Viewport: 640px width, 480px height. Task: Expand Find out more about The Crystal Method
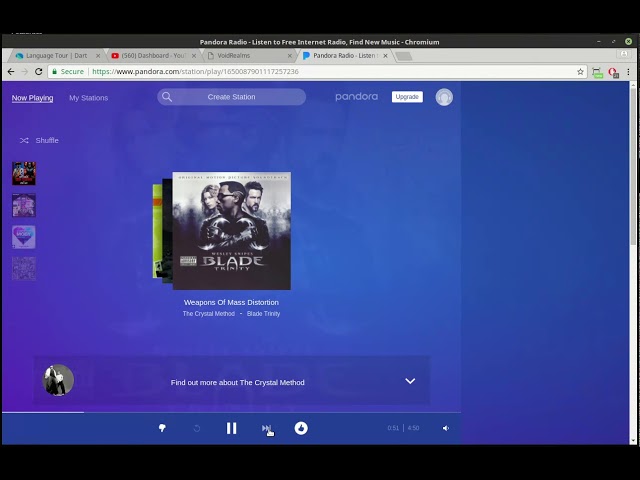coord(410,381)
